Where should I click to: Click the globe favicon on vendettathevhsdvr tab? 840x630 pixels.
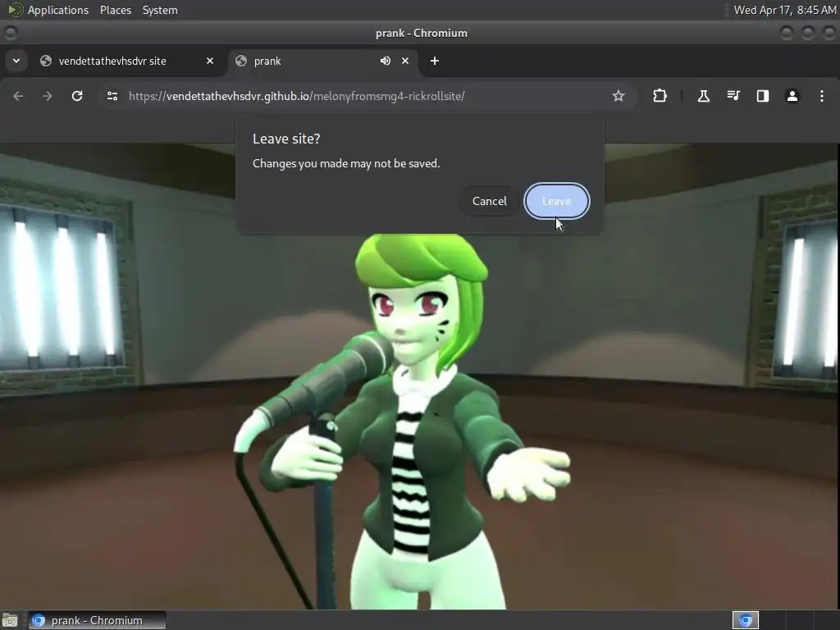pyautogui.click(x=46, y=61)
